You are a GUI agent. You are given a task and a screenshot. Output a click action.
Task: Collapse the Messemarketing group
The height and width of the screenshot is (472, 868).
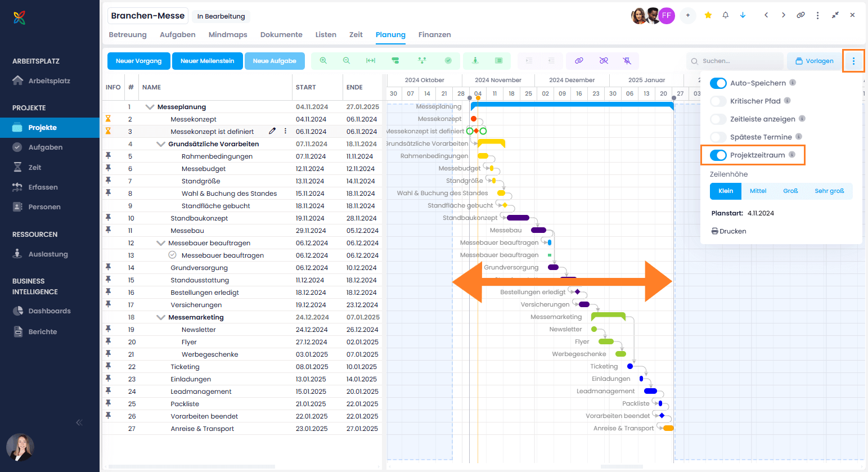coord(161,317)
